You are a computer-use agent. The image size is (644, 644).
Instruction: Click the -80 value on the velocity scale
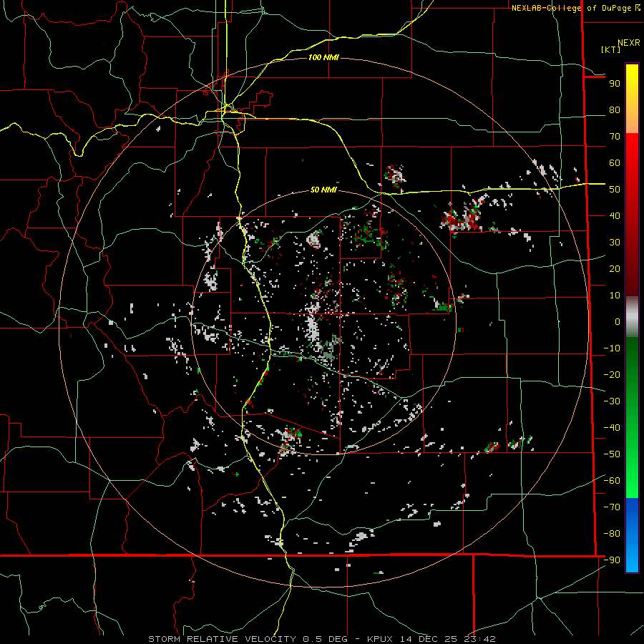612,534
